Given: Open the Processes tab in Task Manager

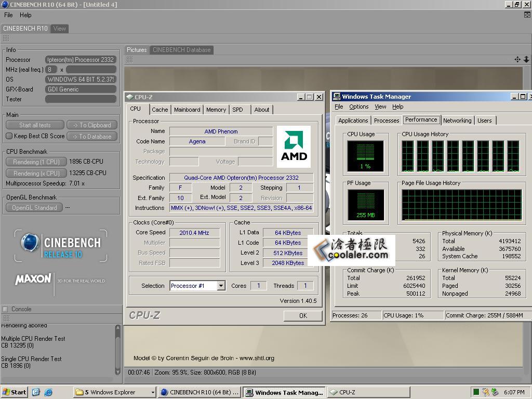Looking at the screenshot, I should coord(387,121).
